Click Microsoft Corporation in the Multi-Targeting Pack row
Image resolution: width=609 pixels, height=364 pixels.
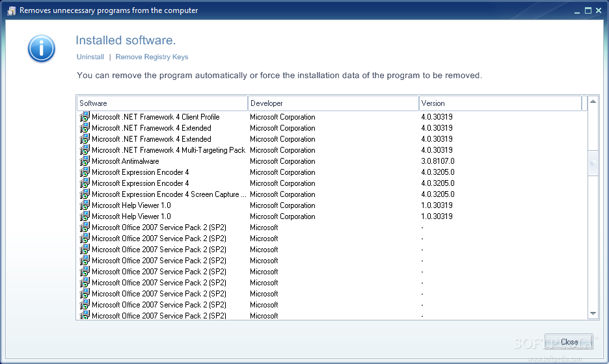point(282,150)
